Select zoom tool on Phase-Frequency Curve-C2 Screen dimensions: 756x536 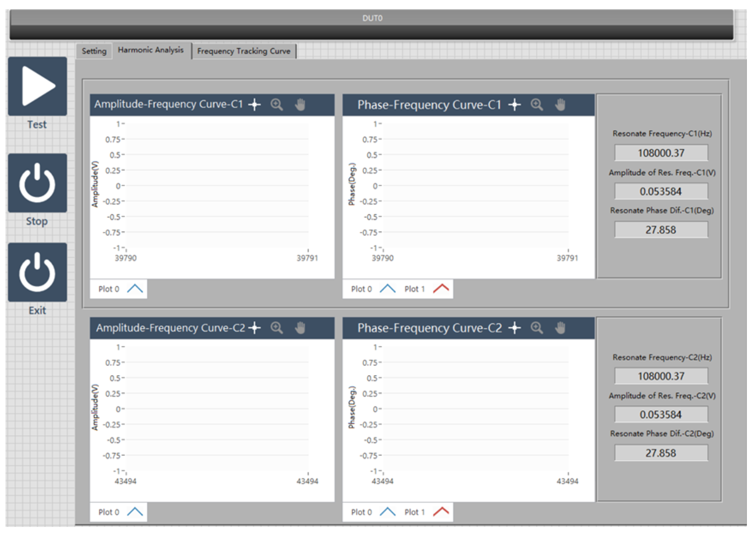[x=536, y=328]
